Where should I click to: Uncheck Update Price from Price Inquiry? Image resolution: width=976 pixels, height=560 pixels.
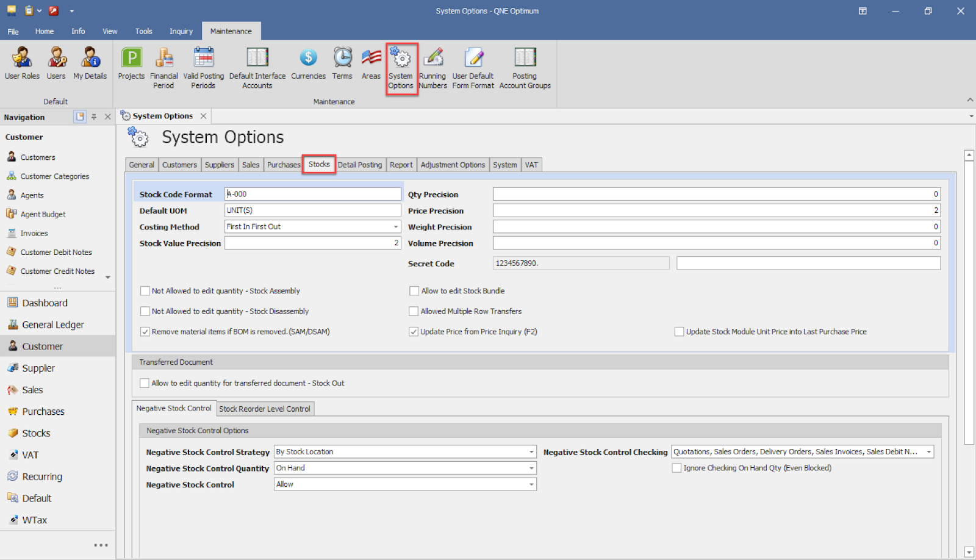(414, 332)
